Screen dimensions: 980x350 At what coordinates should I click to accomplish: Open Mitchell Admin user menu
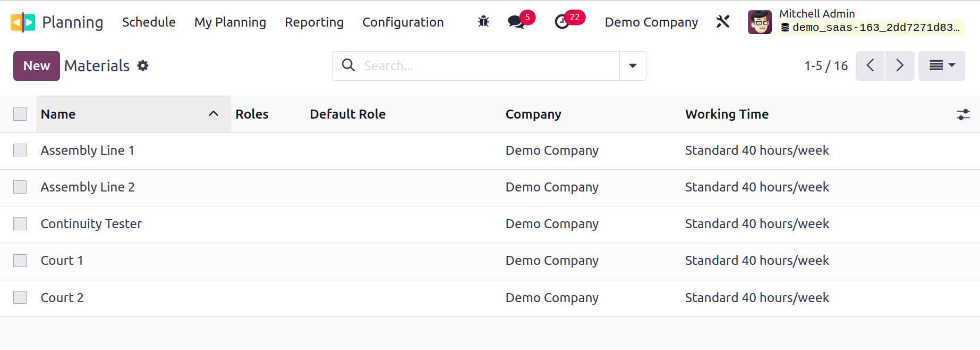pyautogui.click(x=856, y=22)
